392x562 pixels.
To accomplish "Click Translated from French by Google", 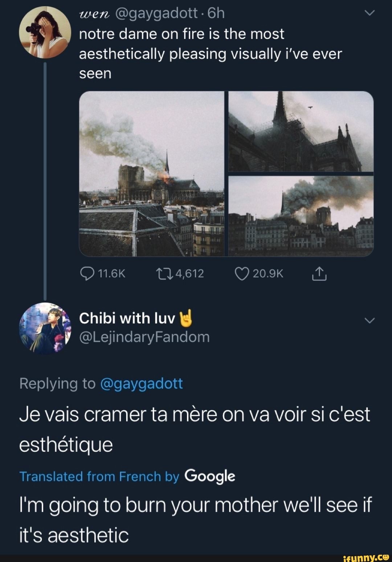I will click(127, 476).
